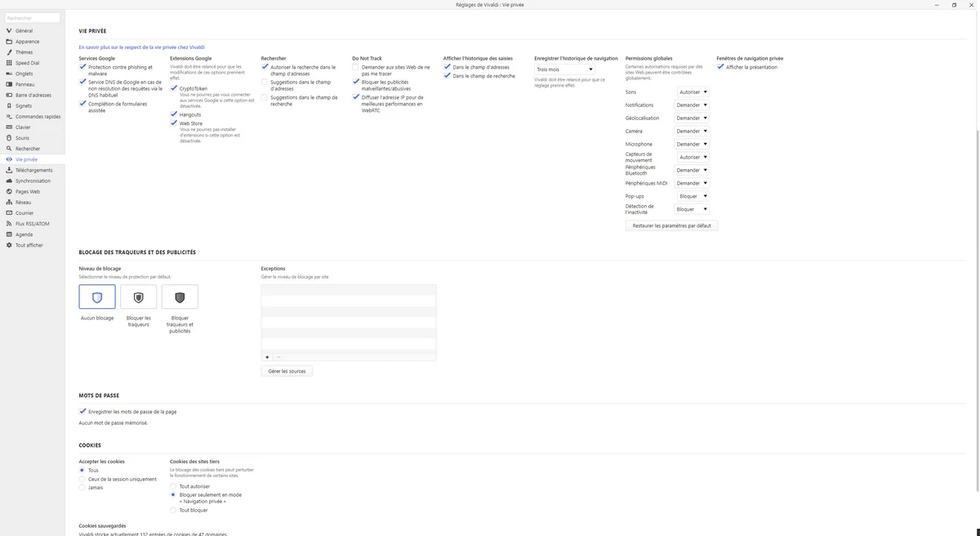Uncheck the Web Store extension
980x536 pixels.
[x=174, y=123]
